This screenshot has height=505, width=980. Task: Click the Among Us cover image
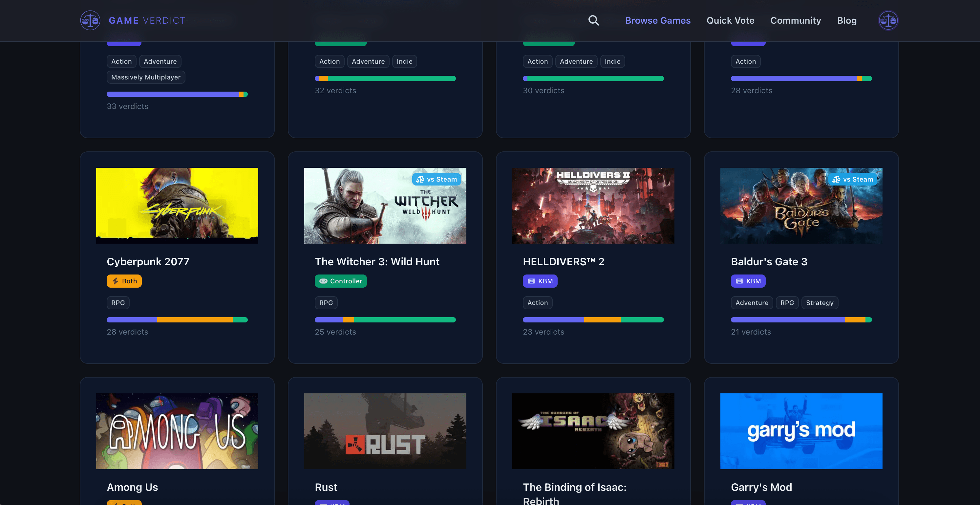point(177,431)
